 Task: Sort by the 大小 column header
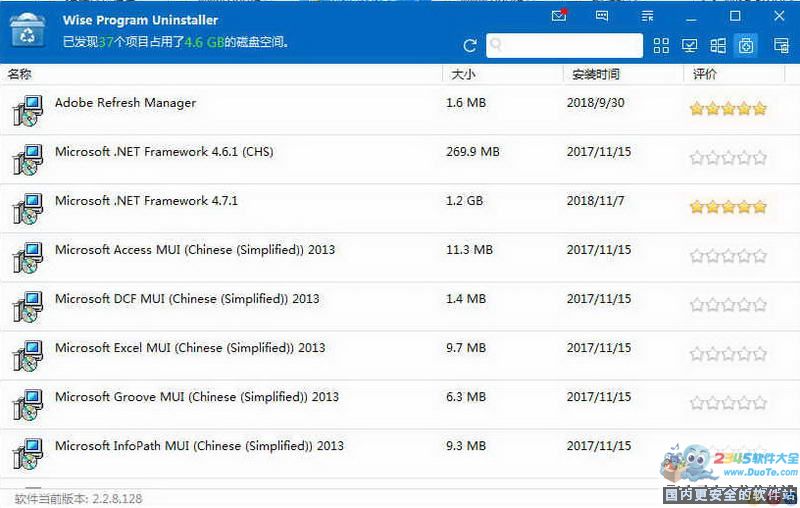463,74
